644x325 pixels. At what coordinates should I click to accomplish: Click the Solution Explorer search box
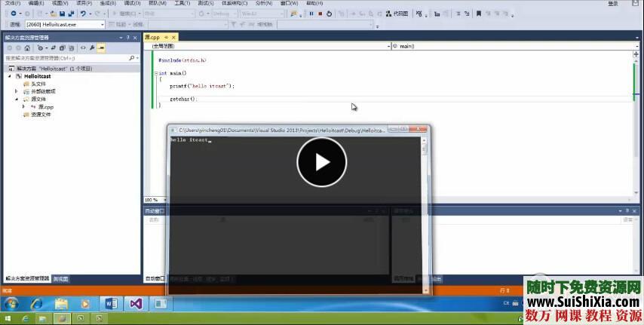click(x=66, y=57)
